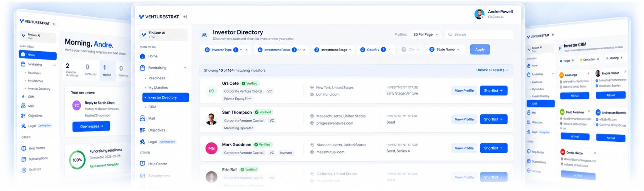Click the Home icon in left dashboard window
The height and width of the screenshot is (191, 644).
(x=23, y=54)
